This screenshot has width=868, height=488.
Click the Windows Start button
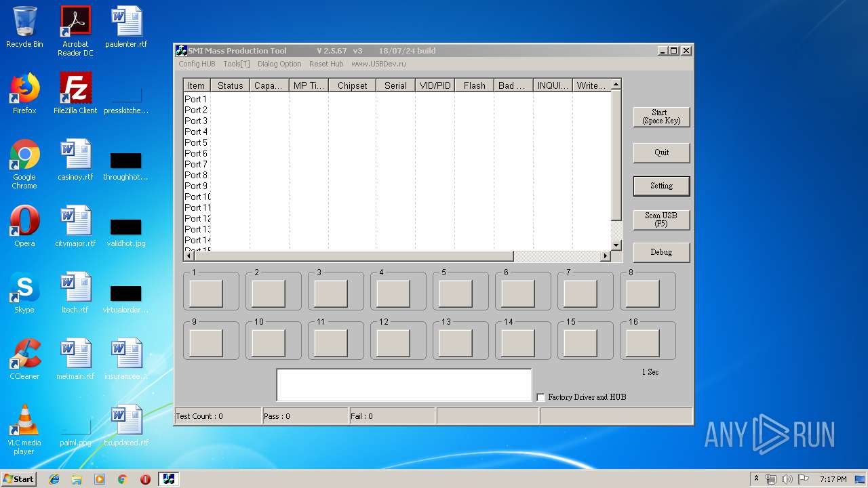click(x=19, y=479)
